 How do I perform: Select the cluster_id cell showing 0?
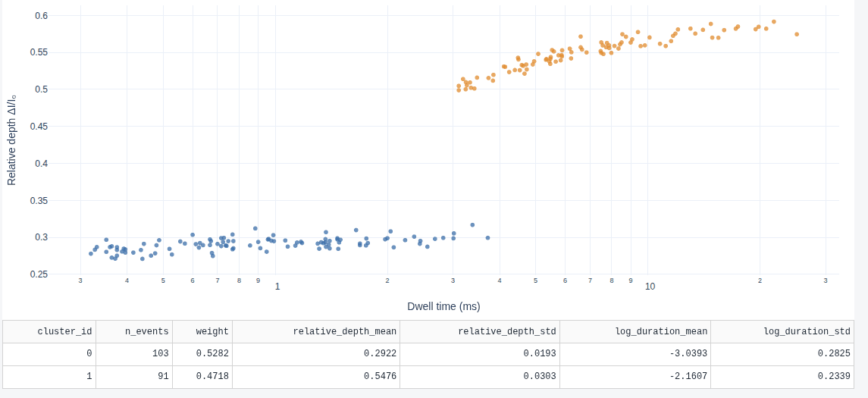click(x=49, y=354)
